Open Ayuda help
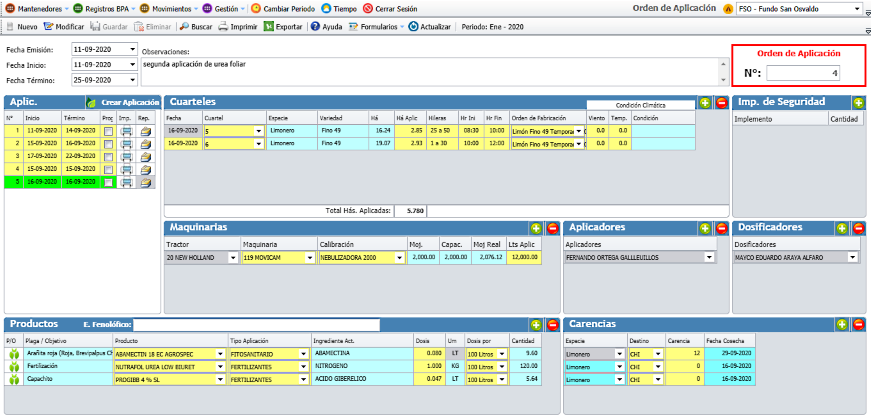The height and width of the screenshot is (418, 871). [x=327, y=27]
